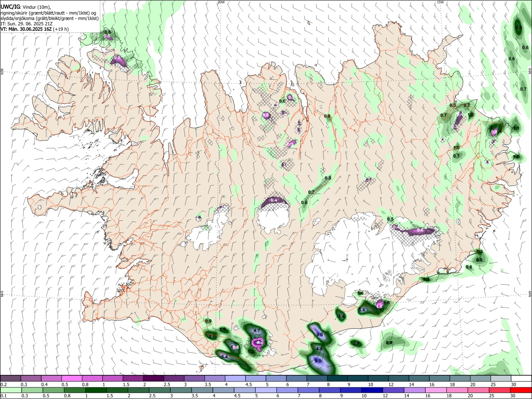
Task: Choose the pale gray 25 swatch in the upper legend row
Action: (x=500, y=378)
